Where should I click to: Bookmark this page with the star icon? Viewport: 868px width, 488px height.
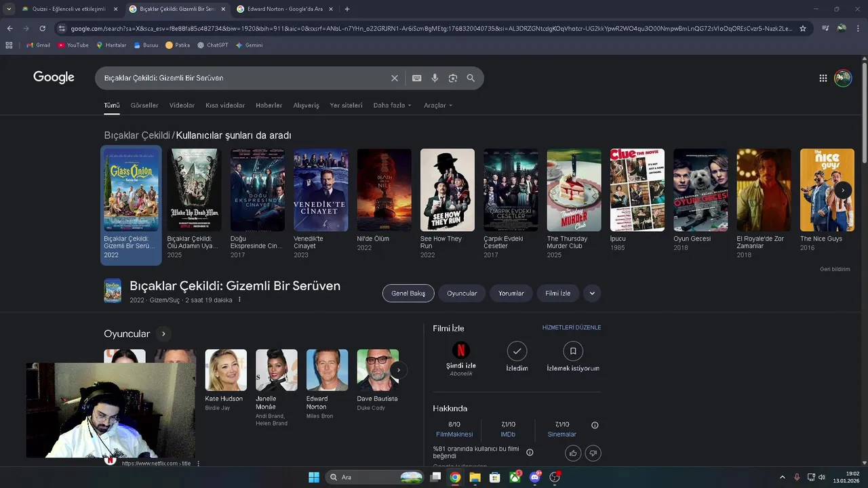[x=803, y=28]
